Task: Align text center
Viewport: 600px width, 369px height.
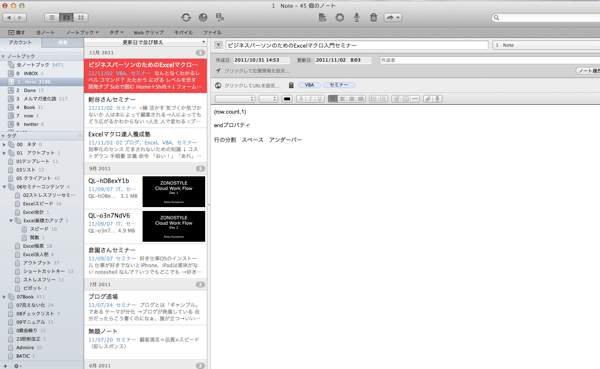Action: click(x=342, y=99)
